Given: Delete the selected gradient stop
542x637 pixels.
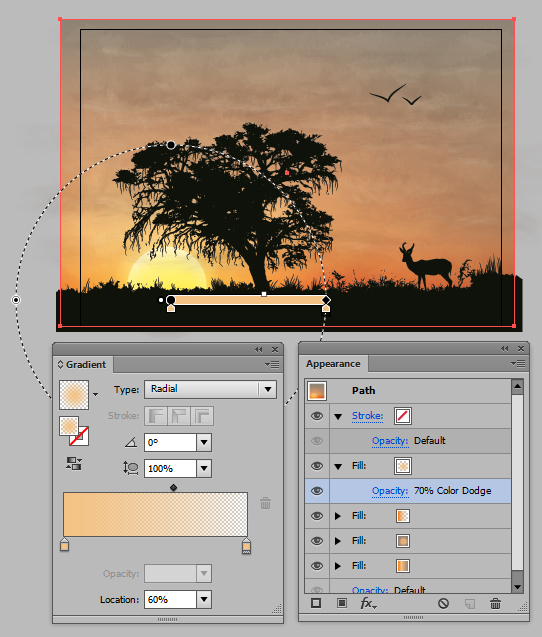Looking at the screenshot, I should 265,503.
